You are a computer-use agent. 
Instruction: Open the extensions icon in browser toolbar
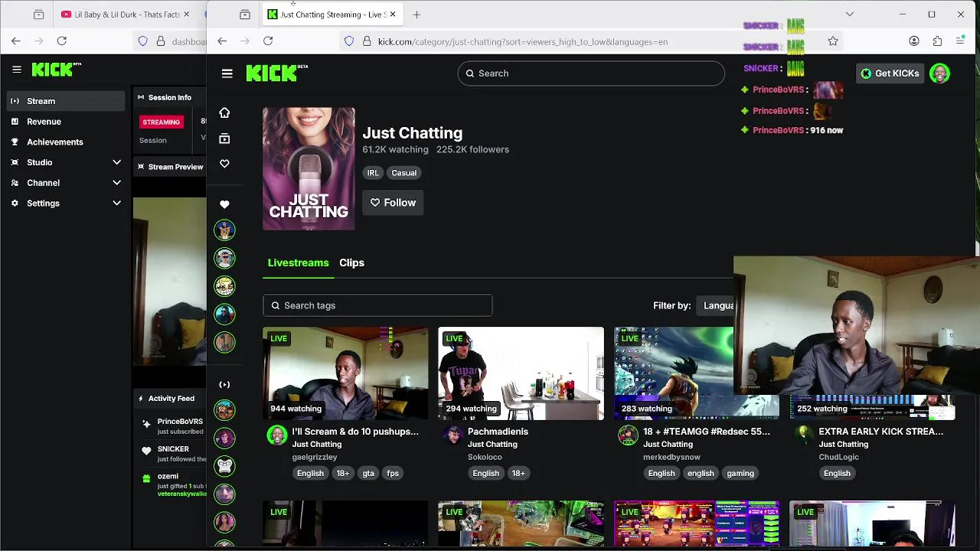tap(937, 41)
